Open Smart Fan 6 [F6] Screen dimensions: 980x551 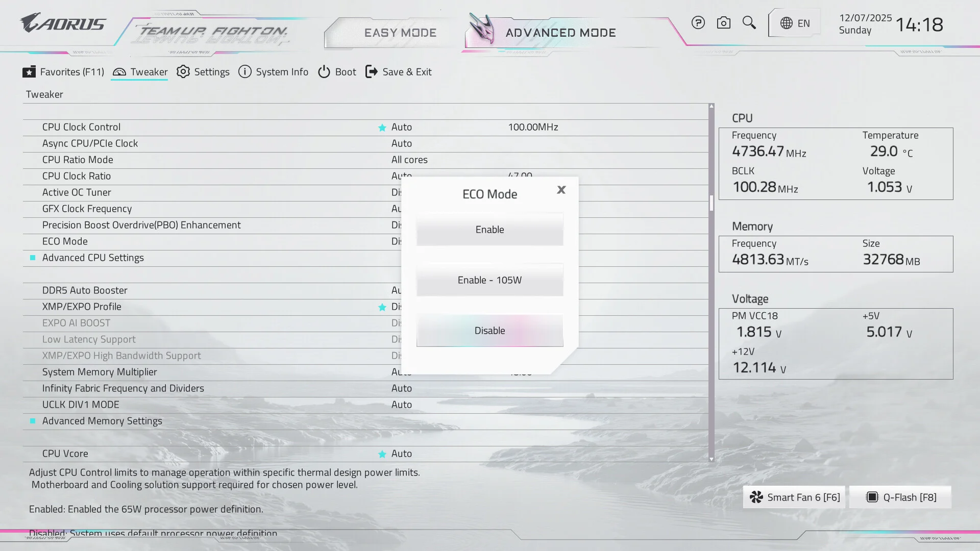pos(794,497)
